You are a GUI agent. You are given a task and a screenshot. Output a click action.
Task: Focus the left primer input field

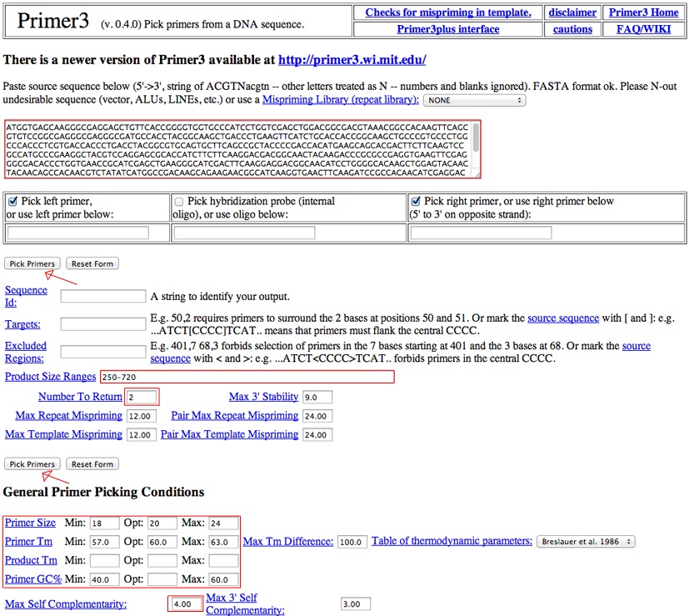tap(78, 233)
